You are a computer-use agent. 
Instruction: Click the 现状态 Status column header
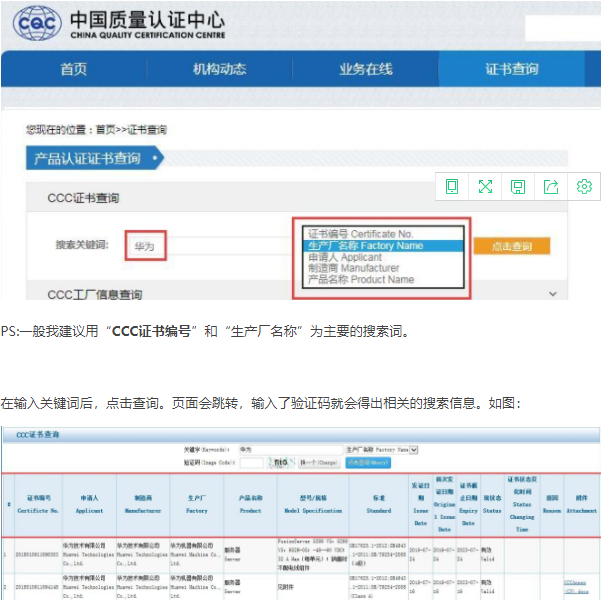tap(492, 504)
